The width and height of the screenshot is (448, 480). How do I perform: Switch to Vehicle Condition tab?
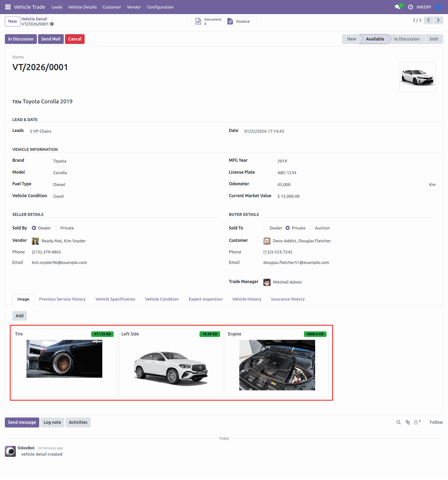pos(162,299)
